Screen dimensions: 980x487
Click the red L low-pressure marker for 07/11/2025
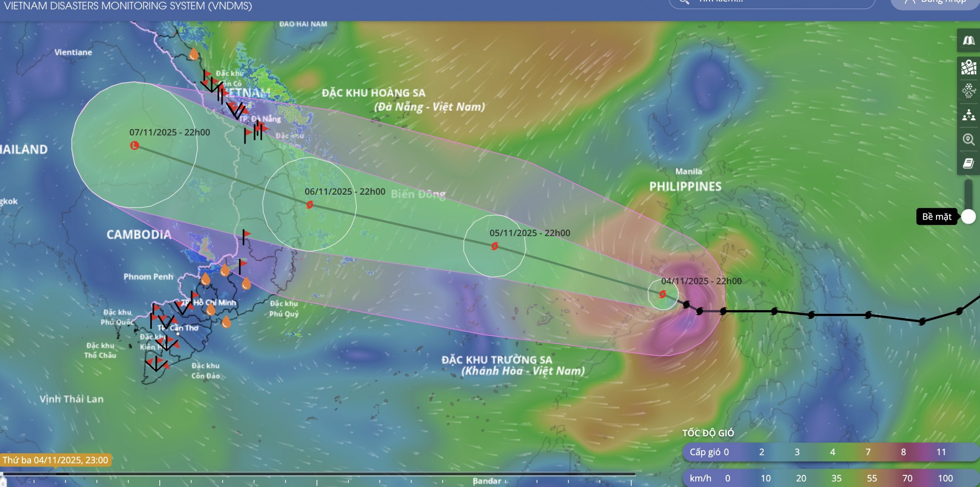click(134, 146)
